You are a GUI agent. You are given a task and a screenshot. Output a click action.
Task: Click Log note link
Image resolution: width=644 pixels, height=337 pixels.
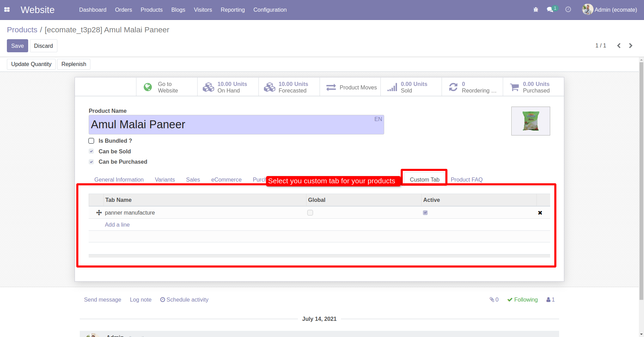[x=141, y=300]
